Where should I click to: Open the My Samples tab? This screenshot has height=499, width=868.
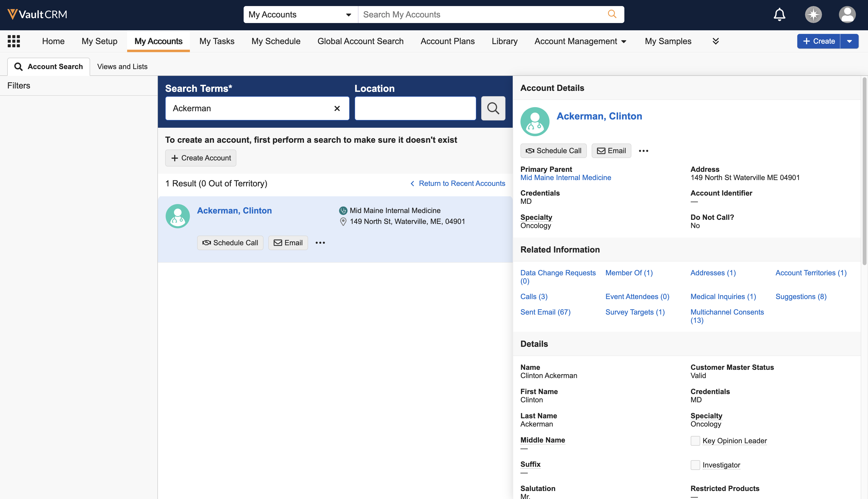(668, 41)
